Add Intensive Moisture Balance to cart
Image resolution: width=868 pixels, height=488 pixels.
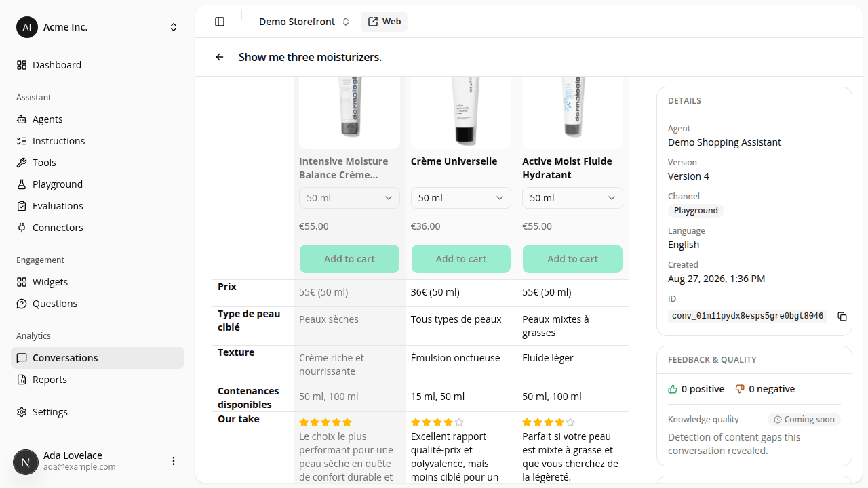tap(349, 259)
